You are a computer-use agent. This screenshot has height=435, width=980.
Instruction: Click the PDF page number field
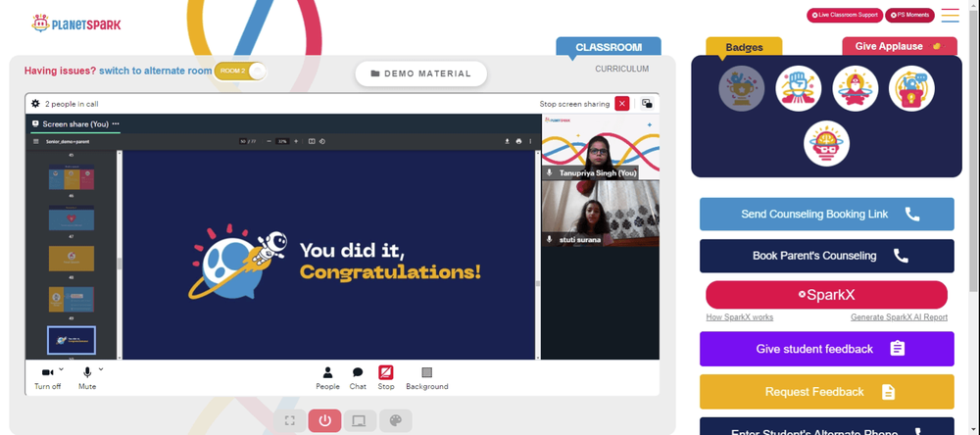pos(242,141)
